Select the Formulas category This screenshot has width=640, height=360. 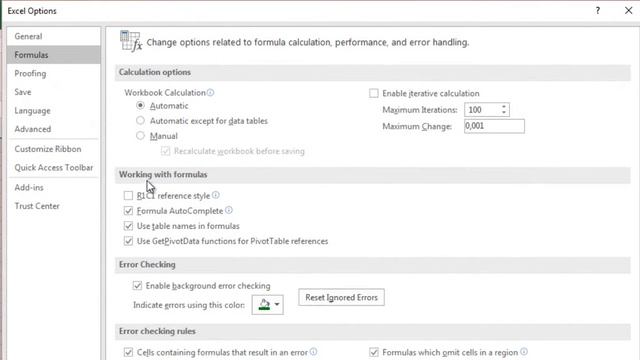(x=53, y=55)
